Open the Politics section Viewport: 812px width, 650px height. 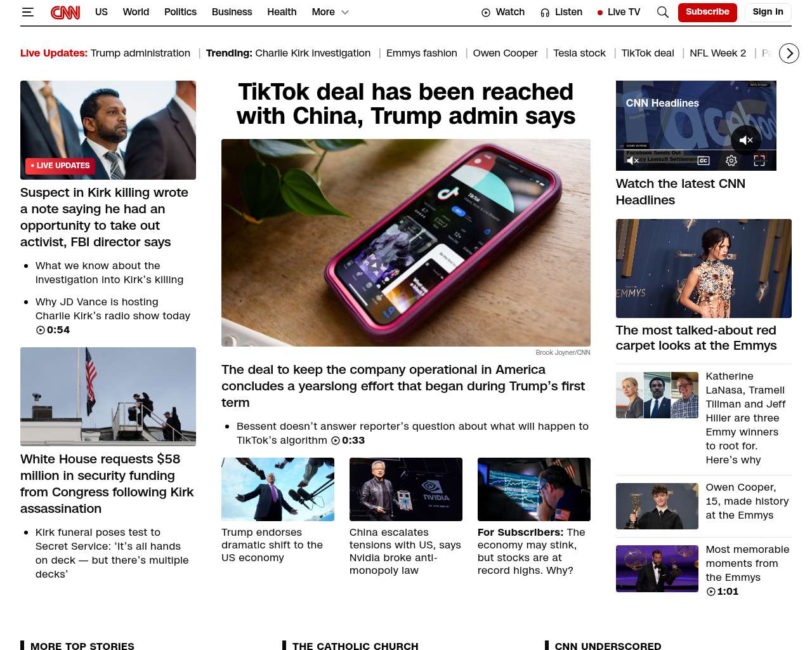pos(180,12)
